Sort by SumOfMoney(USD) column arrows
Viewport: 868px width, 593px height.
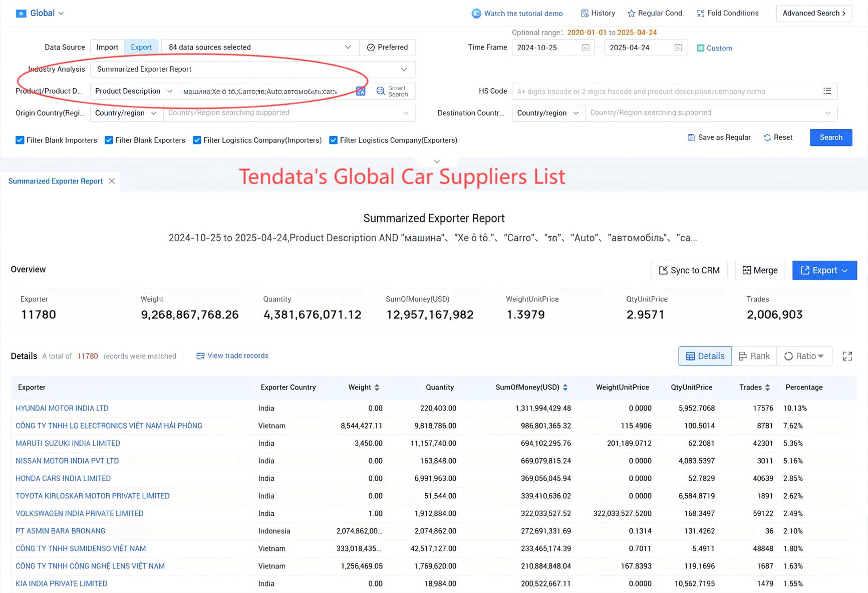point(565,387)
